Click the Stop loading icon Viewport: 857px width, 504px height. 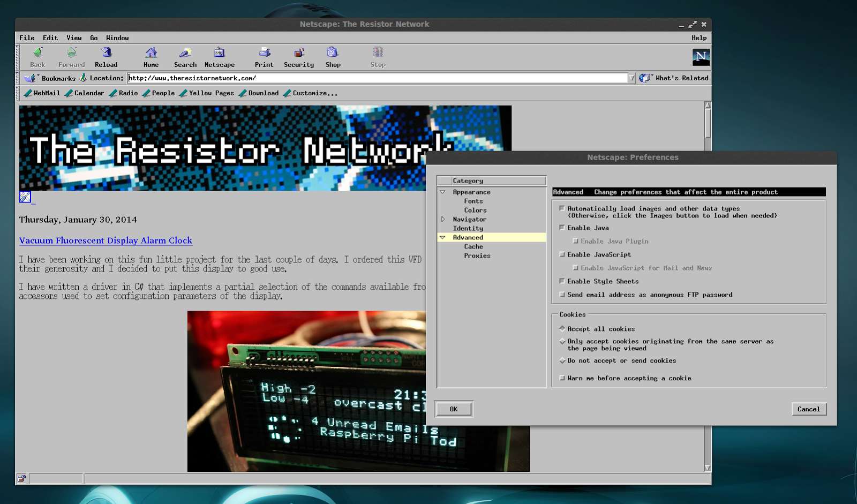click(x=378, y=52)
